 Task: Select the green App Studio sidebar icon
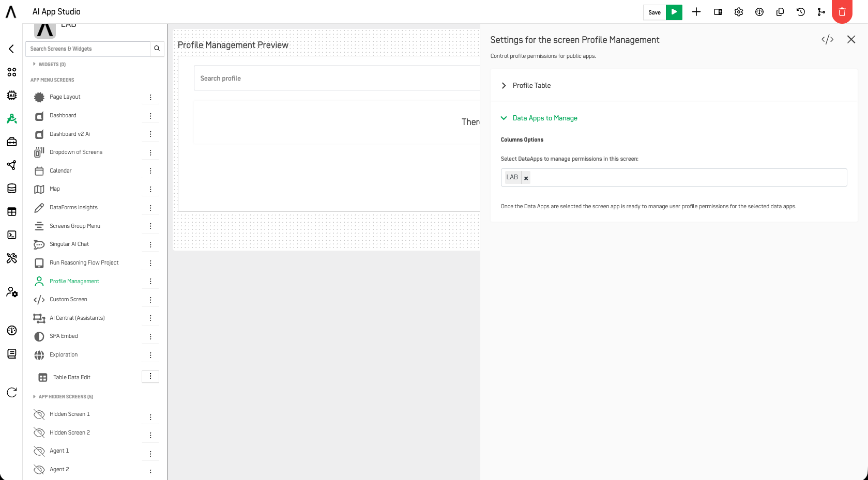tap(11, 118)
